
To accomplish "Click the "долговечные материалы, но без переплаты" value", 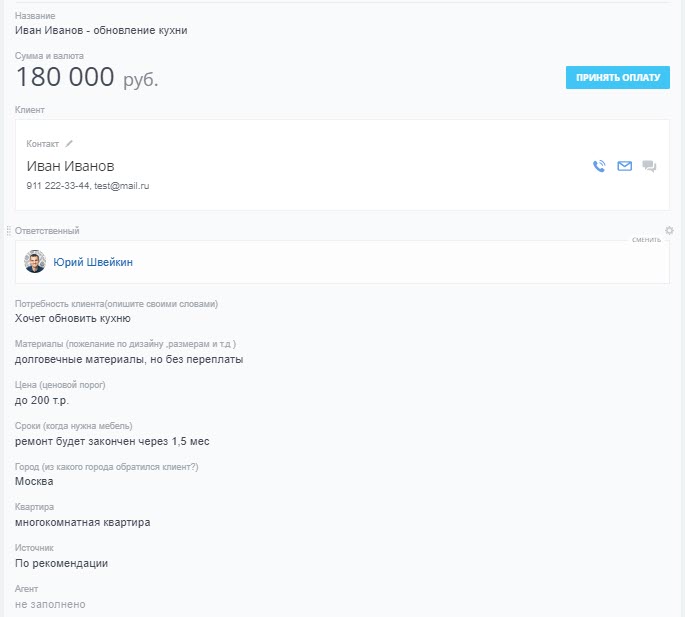I will 129,359.
